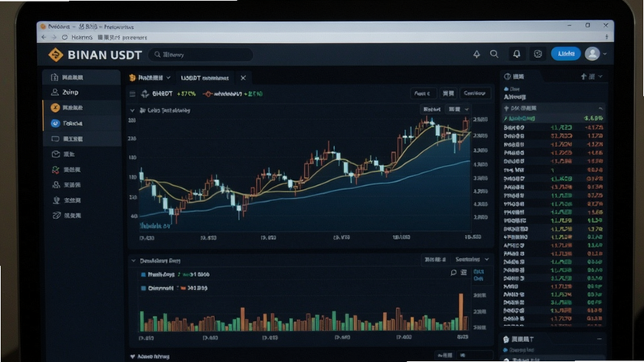Viewport: 644px width, 362px height.
Task: Toggle the first blue legend square in the volume panel
Action: coord(143,274)
